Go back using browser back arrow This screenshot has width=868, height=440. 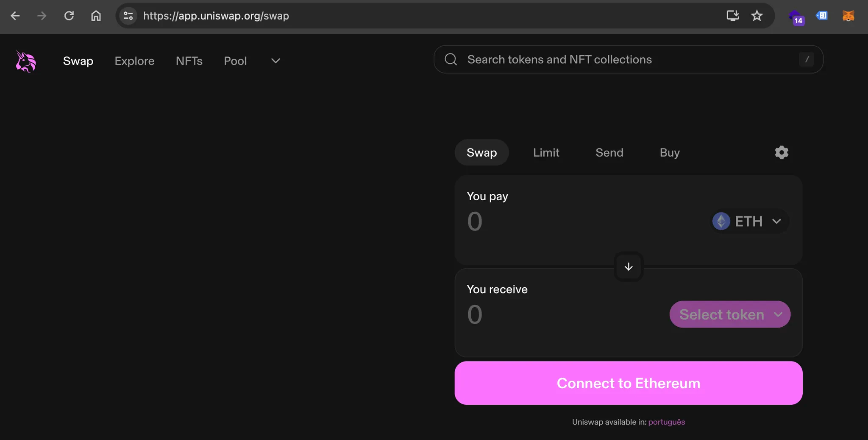coord(15,16)
